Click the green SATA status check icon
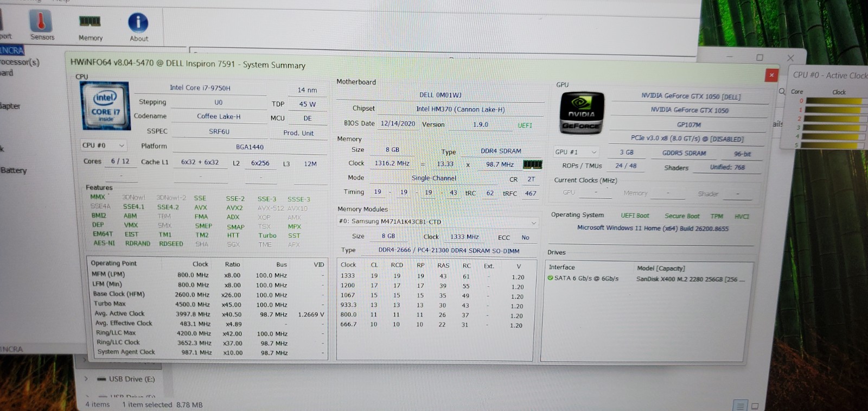 pyautogui.click(x=550, y=278)
